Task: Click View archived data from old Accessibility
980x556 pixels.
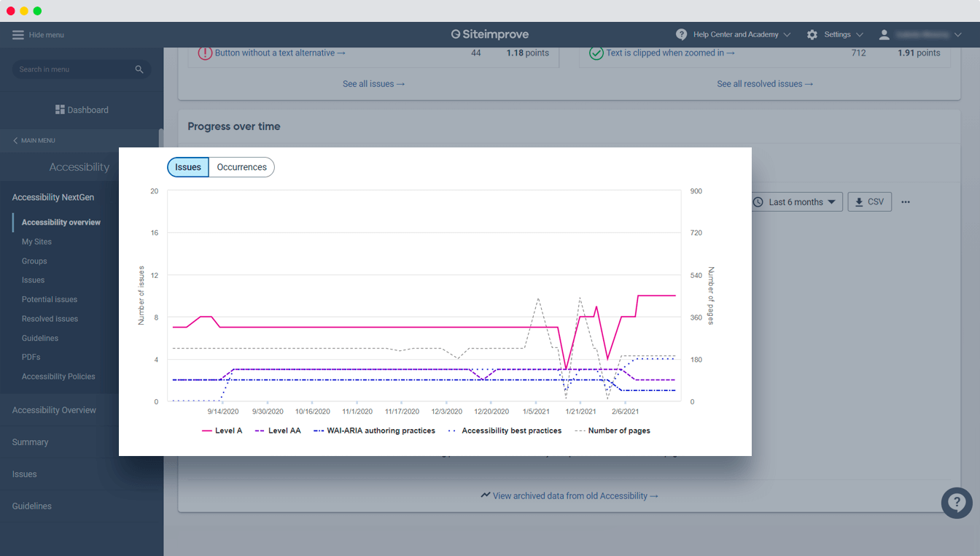Action: 575,495
